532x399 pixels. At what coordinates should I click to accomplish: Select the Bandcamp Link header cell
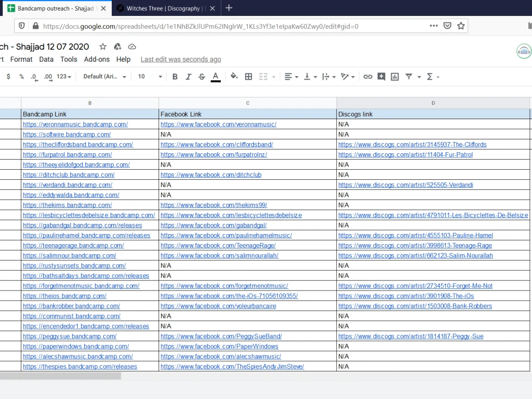pos(90,114)
